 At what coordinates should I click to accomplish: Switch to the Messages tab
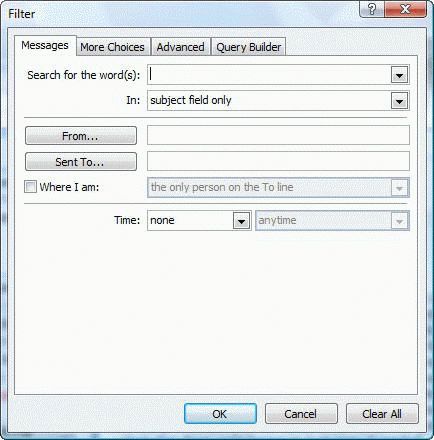(45, 45)
